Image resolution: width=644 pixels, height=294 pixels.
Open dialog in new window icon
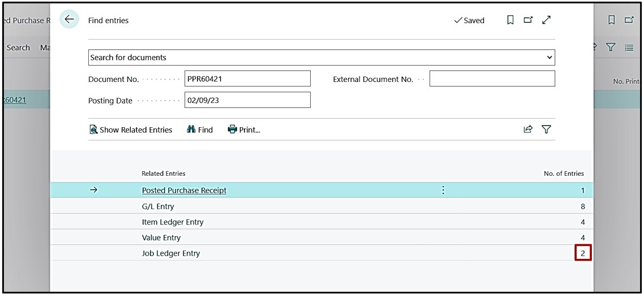[528, 20]
